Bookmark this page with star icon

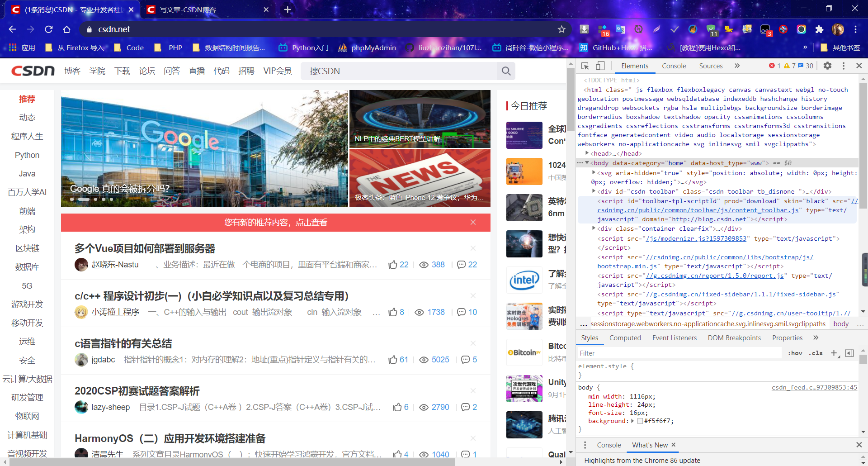(x=561, y=29)
